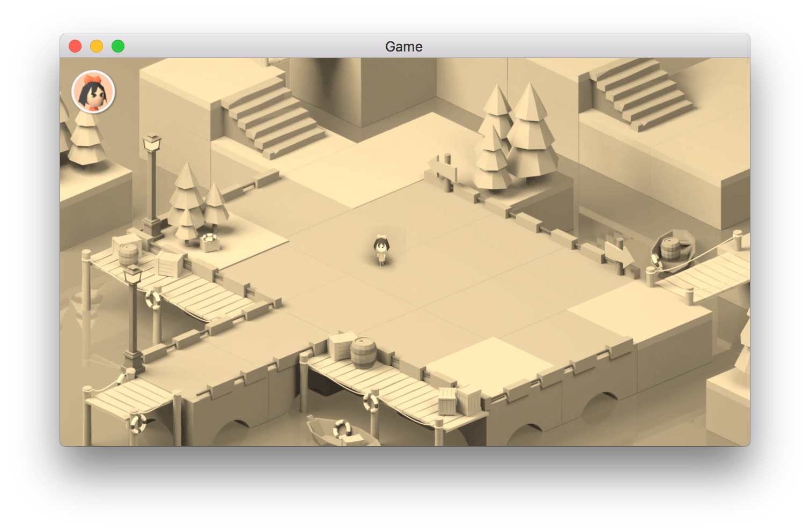
Task: Close the Game window with the red button
Action: [75, 47]
